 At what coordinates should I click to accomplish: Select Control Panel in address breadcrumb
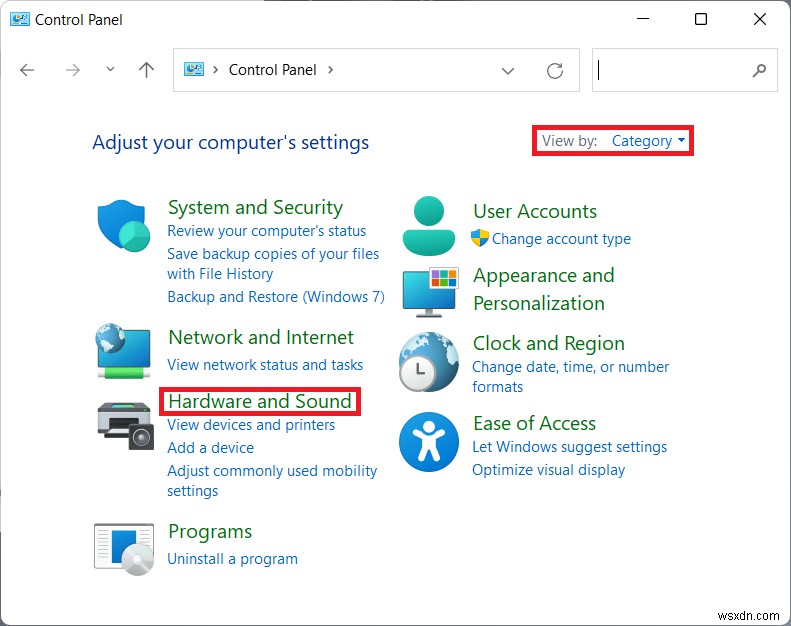tap(272, 70)
